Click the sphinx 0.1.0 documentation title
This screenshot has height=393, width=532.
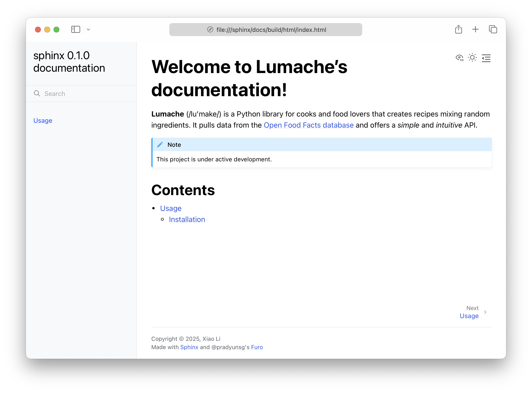click(x=69, y=62)
